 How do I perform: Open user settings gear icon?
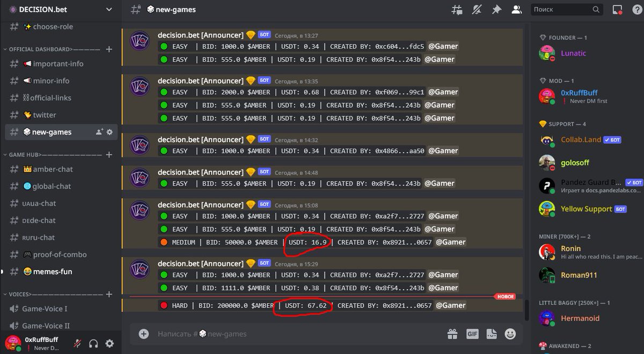109,344
